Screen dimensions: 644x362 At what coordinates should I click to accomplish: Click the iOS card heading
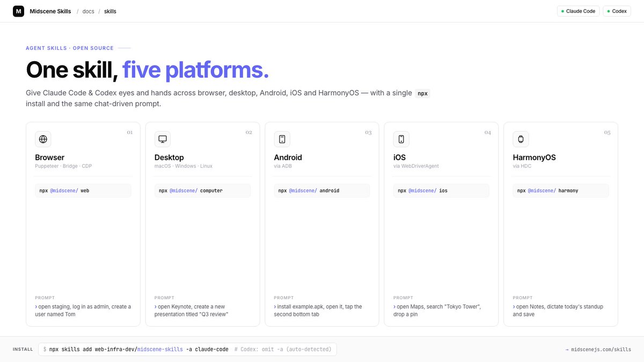(x=400, y=158)
